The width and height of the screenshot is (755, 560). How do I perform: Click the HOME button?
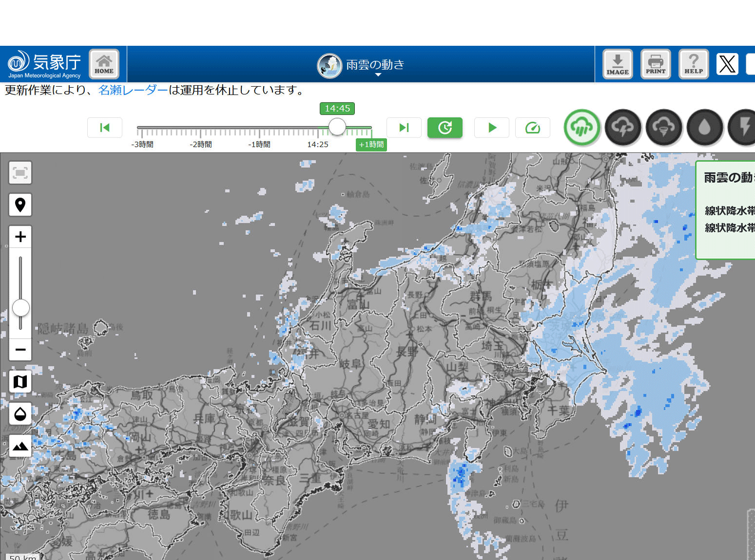pos(104,64)
